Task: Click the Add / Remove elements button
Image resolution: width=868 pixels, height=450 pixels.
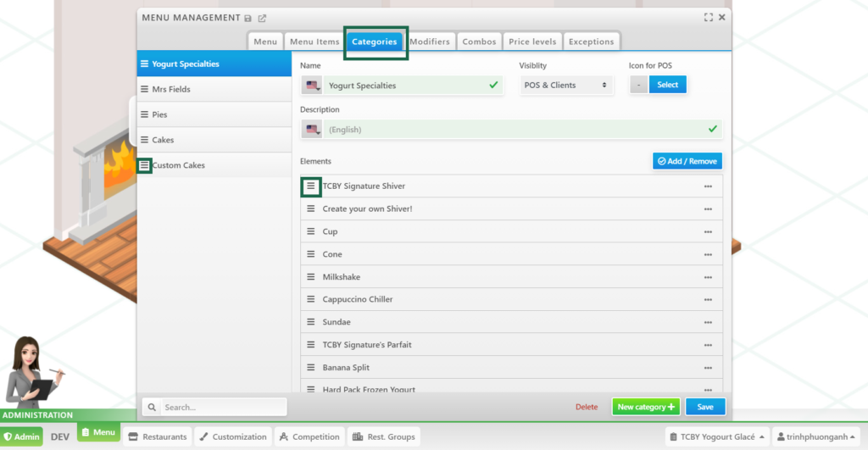Action: tap(687, 161)
